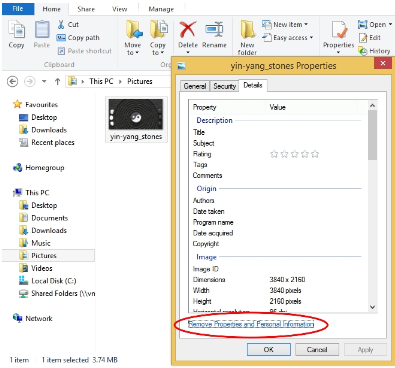The image size is (395, 368).
Task: Select This PC tree node
Action: click(31, 193)
